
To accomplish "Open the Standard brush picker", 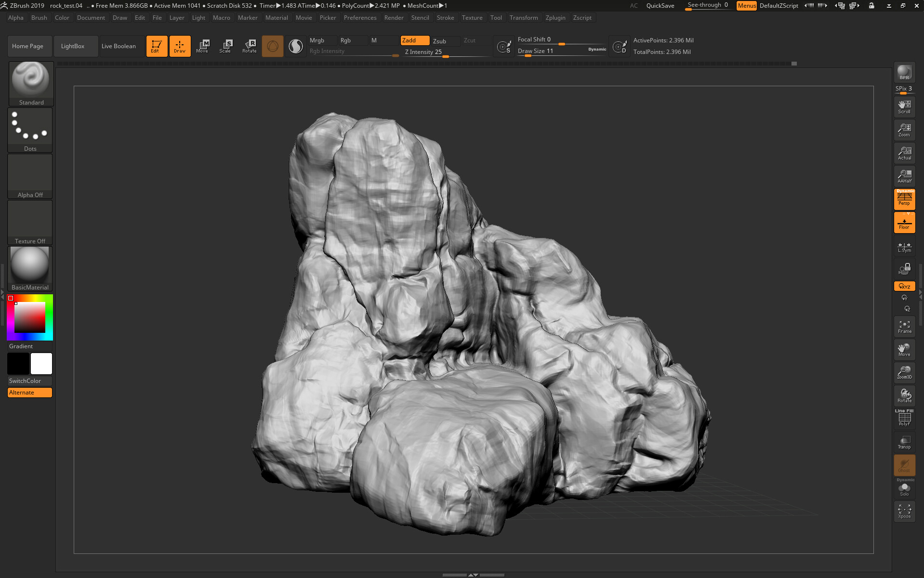I will coord(31,83).
